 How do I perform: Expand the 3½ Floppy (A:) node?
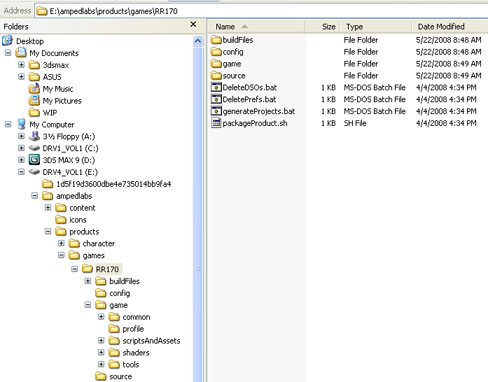tap(21, 136)
